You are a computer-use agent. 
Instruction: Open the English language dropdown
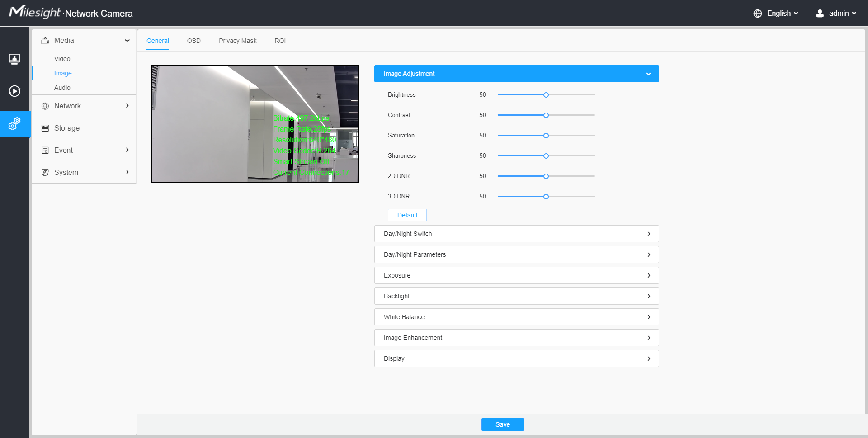pyautogui.click(x=783, y=14)
